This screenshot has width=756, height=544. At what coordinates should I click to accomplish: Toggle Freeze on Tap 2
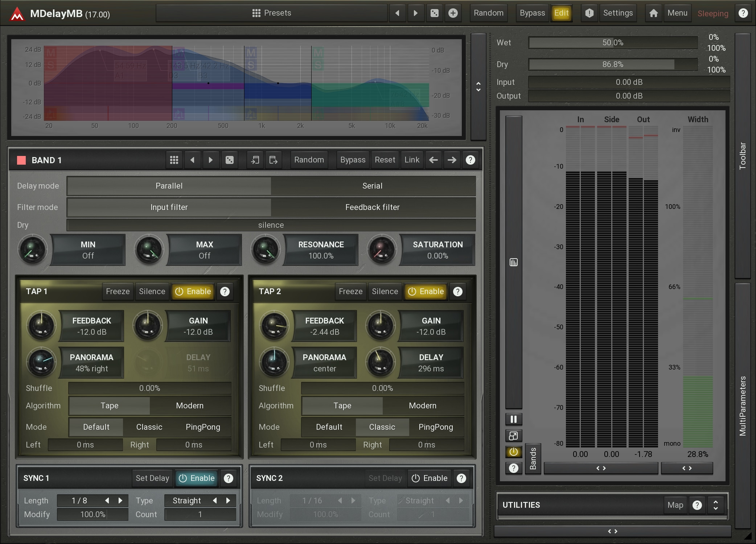coord(350,292)
